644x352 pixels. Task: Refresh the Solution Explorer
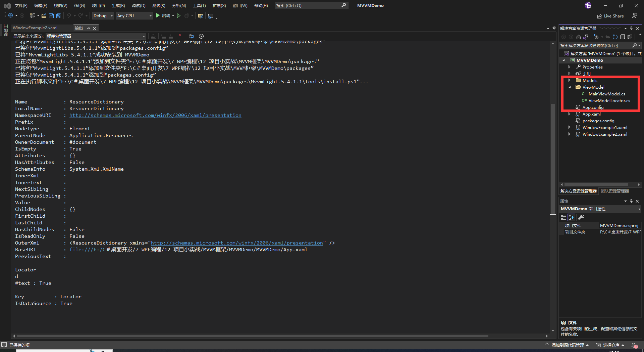pos(615,37)
